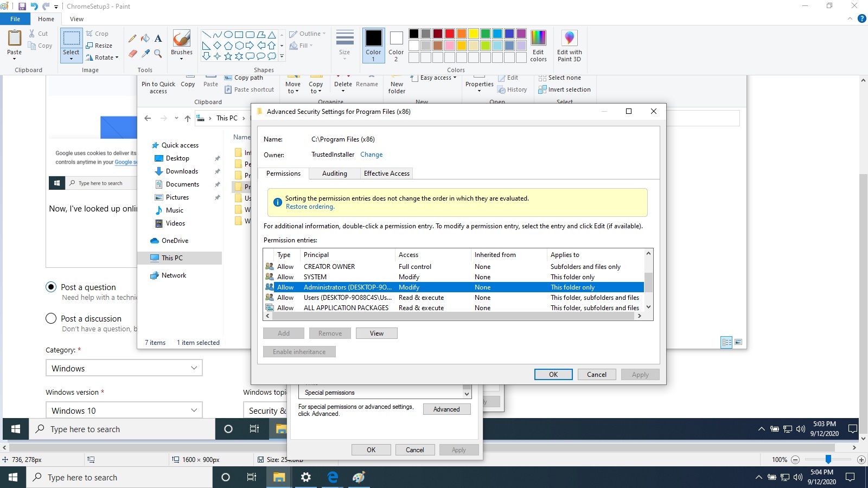The width and height of the screenshot is (868, 488).
Task: Open the File menu
Action: (x=15, y=19)
